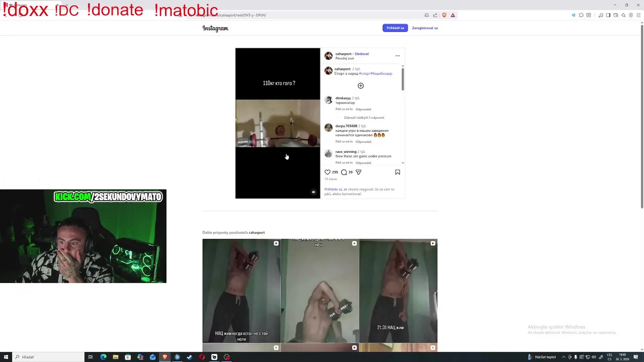Expand Zobraziť všetkých 1 odpovedí replies
This screenshot has width=644, height=362.
tap(364, 118)
